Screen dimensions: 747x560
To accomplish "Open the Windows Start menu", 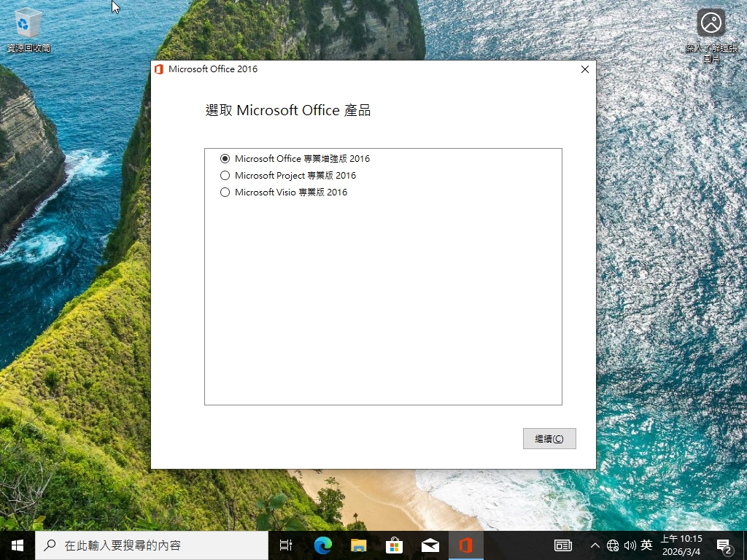I will pyautogui.click(x=18, y=545).
